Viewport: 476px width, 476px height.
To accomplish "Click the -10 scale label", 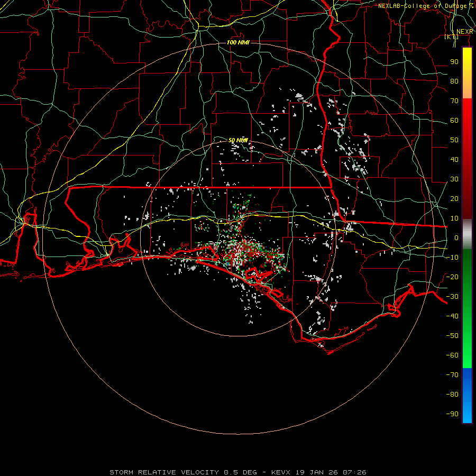I will (x=453, y=258).
